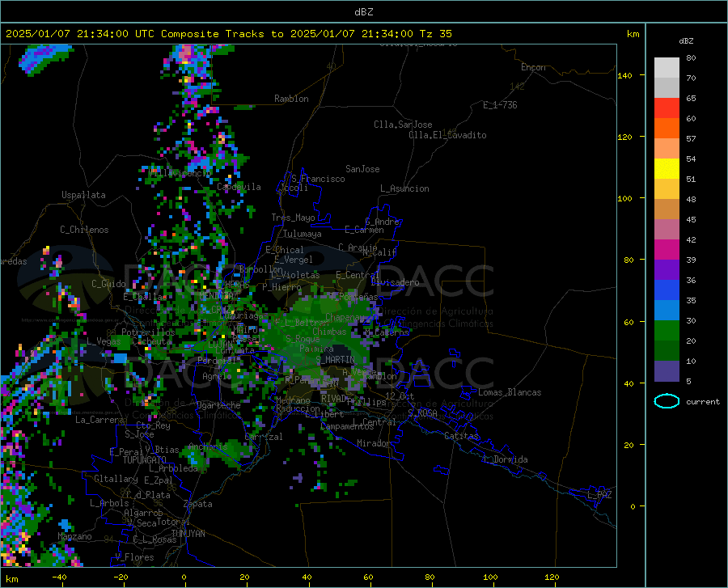This screenshot has height=588, width=728.
Task: Click the 'E_Vergel' map label
Action: coord(294,260)
